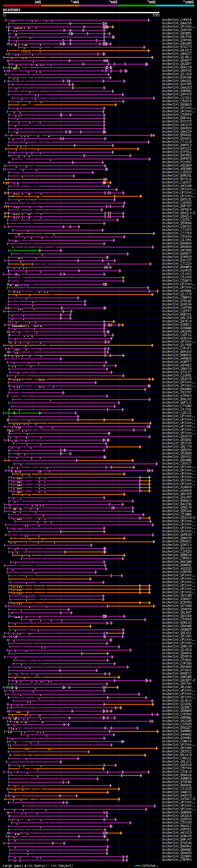Screen dimensions: 197x868
Task: Open UniRef100_A8JFD4 entry
Action: (177, 37)
